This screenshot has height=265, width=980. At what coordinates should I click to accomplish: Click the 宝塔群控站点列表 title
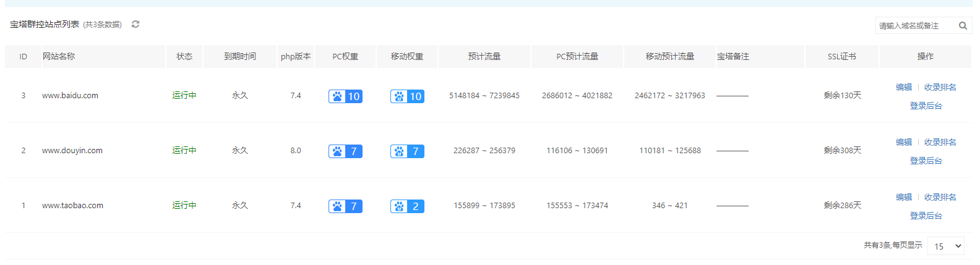point(45,24)
